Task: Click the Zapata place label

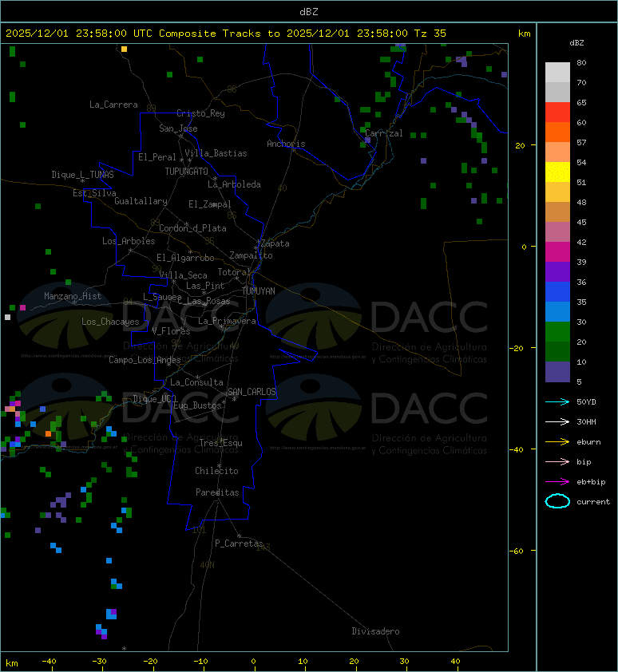Action: pyautogui.click(x=275, y=244)
